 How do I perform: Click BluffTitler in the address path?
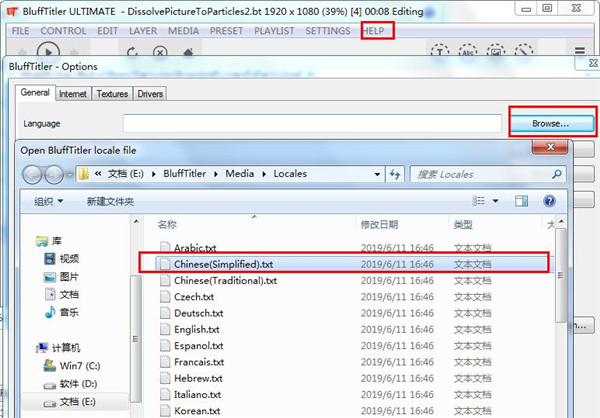coord(184,174)
